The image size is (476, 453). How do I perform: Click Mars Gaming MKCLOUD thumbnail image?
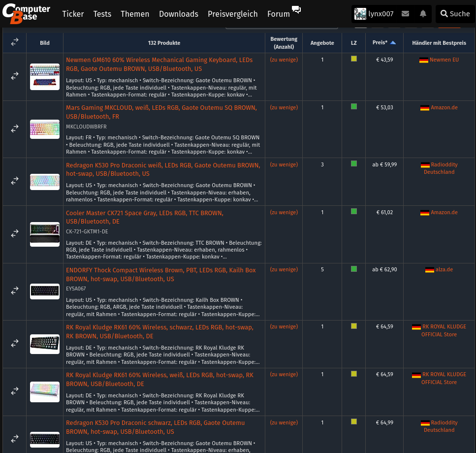click(x=45, y=129)
